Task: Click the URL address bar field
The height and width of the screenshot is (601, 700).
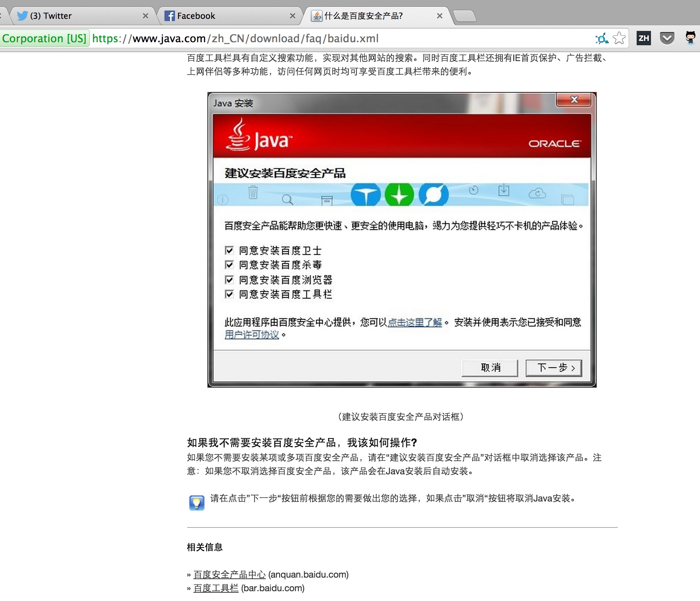Action: point(339,38)
